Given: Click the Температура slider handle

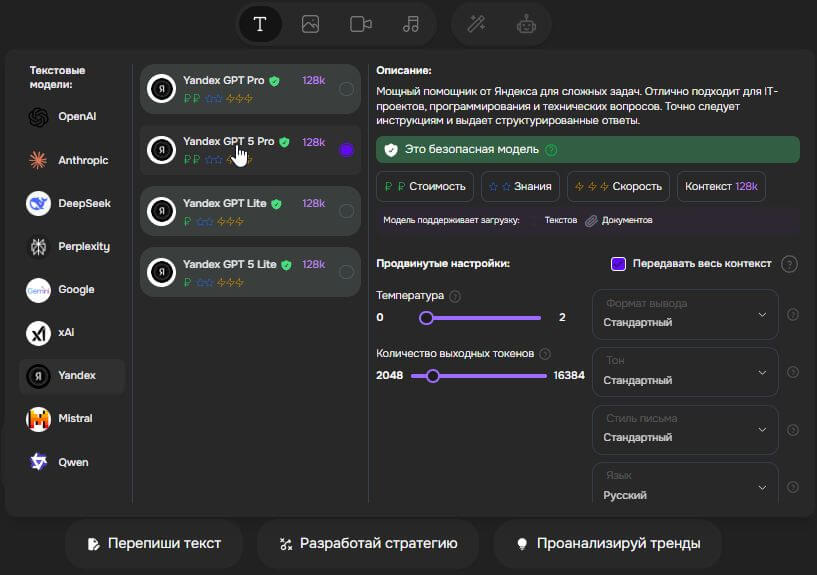Looking at the screenshot, I should [426, 318].
